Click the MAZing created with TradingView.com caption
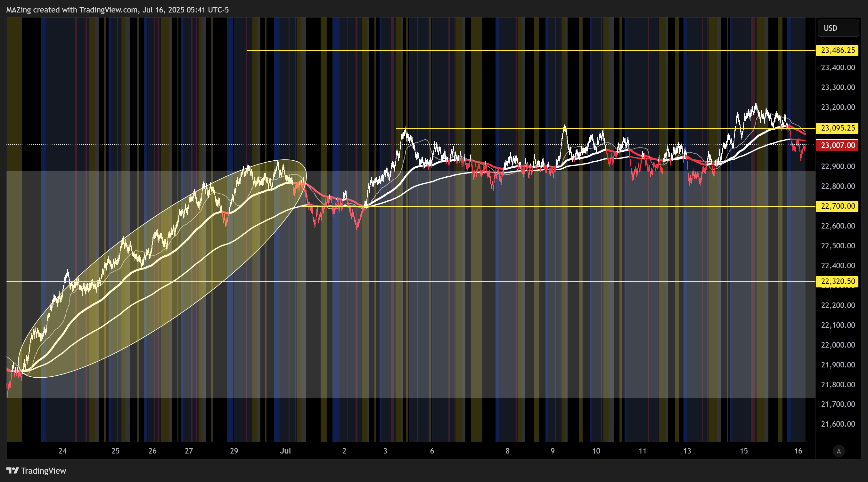868x482 pixels. pyautogui.click(x=117, y=10)
